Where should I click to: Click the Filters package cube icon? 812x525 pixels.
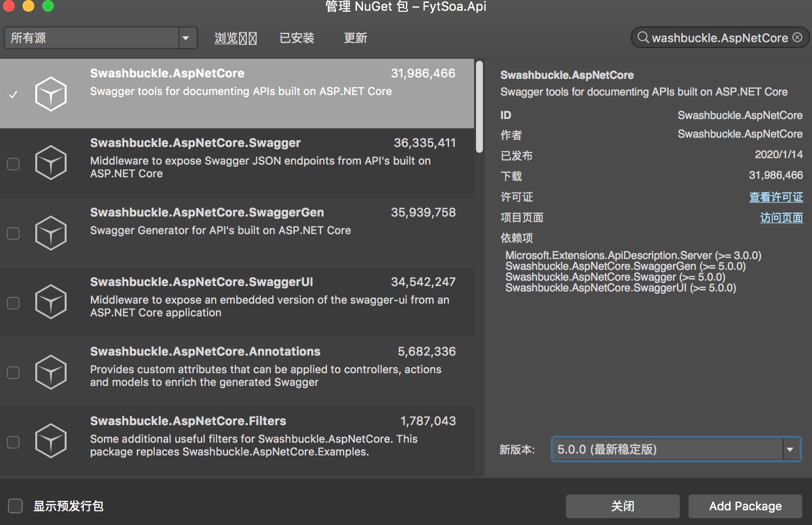click(51, 441)
